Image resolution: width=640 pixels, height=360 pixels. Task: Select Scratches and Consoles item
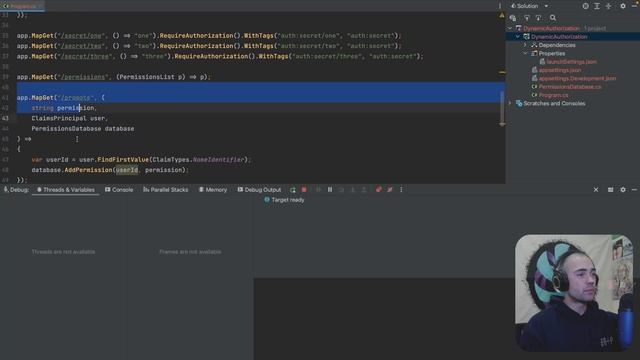click(554, 104)
